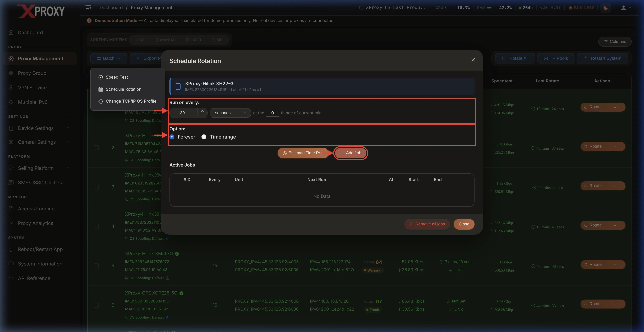Toggle the sidebar collapse hamburger icon
The image size is (644, 332).
point(88,8)
